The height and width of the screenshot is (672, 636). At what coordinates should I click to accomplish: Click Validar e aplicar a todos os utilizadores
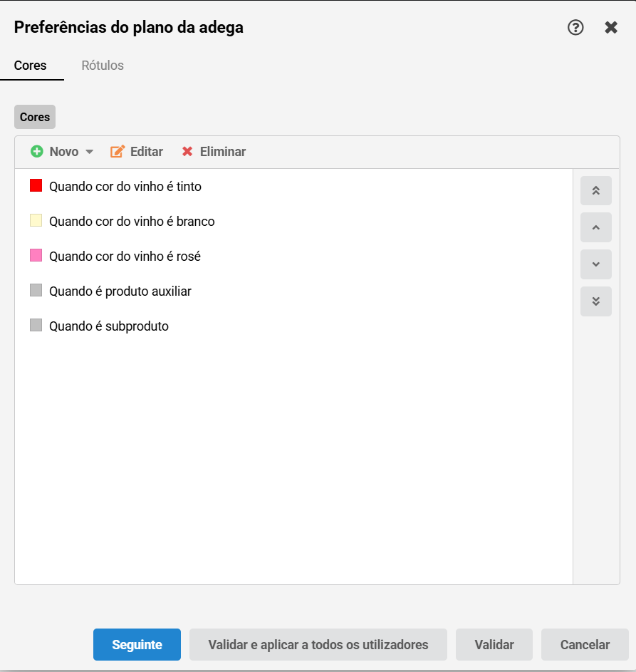click(318, 644)
